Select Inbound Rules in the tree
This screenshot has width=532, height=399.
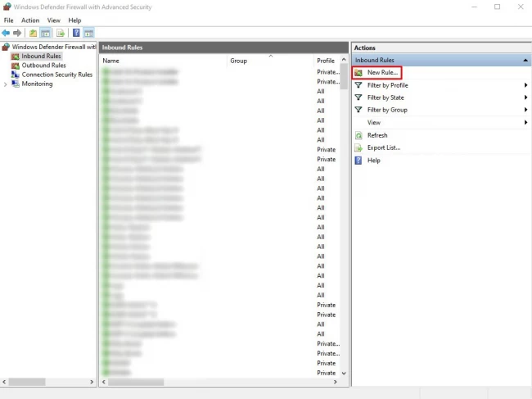pos(41,56)
